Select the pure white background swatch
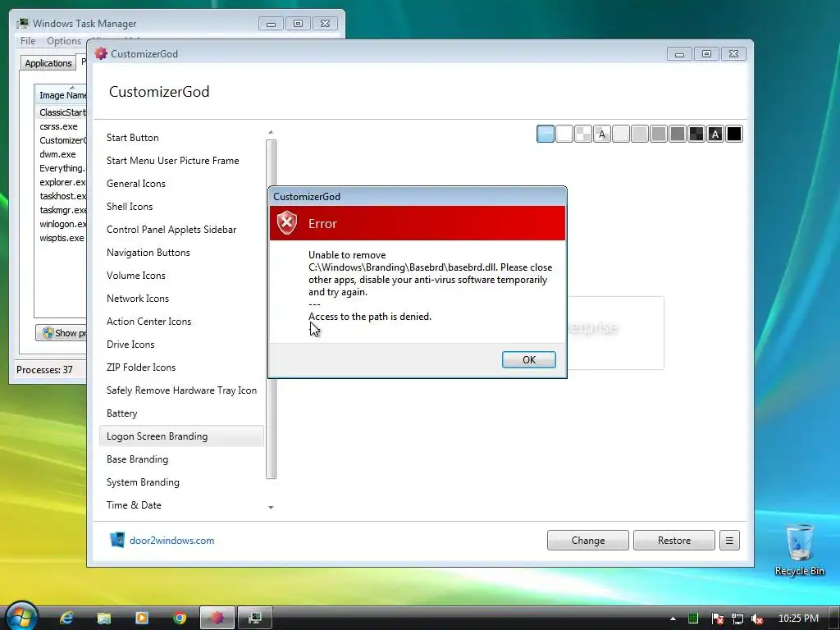 (564, 134)
